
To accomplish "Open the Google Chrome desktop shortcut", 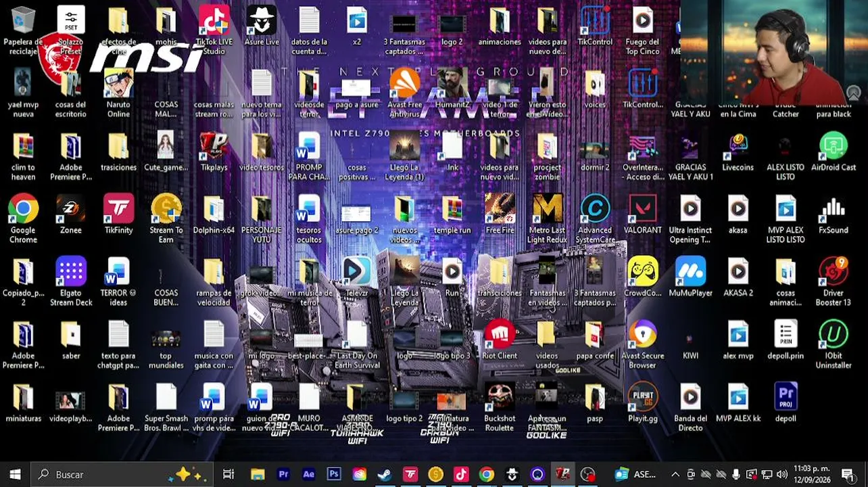I will pyautogui.click(x=23, y=219).
